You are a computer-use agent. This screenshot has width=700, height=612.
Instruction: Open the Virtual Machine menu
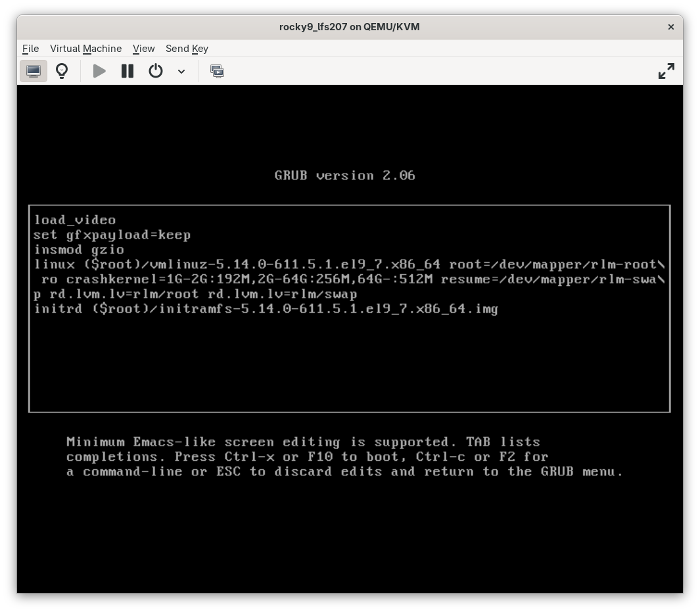[85, 49]
